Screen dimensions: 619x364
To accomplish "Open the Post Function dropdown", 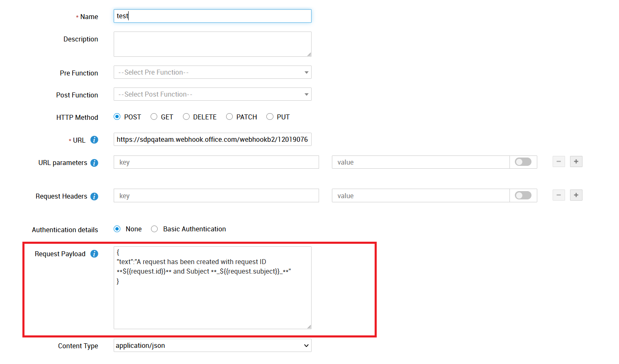I will (212, 95).
